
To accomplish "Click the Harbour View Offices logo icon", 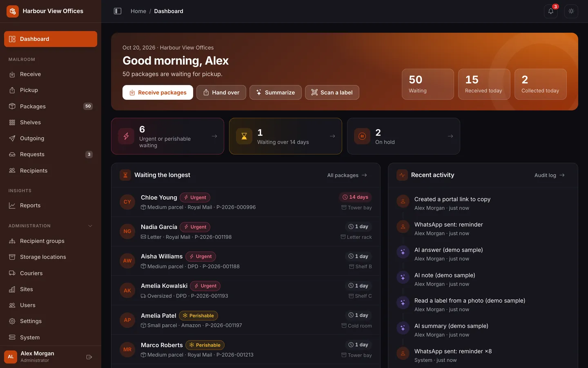I will 13,11.
